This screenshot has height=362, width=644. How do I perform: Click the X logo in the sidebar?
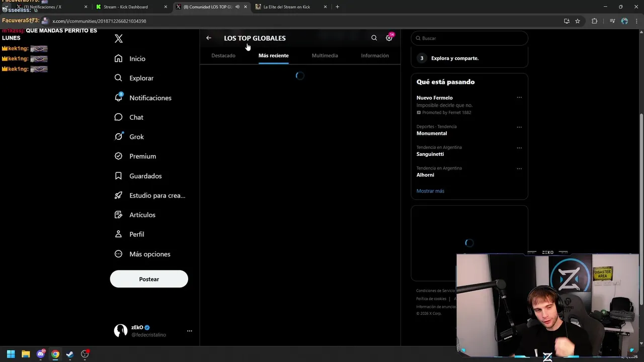119,39
